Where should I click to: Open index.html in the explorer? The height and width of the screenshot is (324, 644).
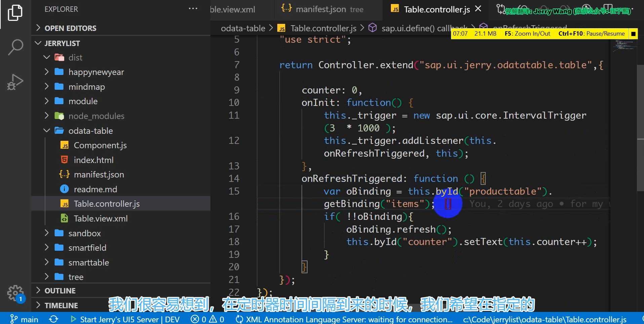pos(94,160)
